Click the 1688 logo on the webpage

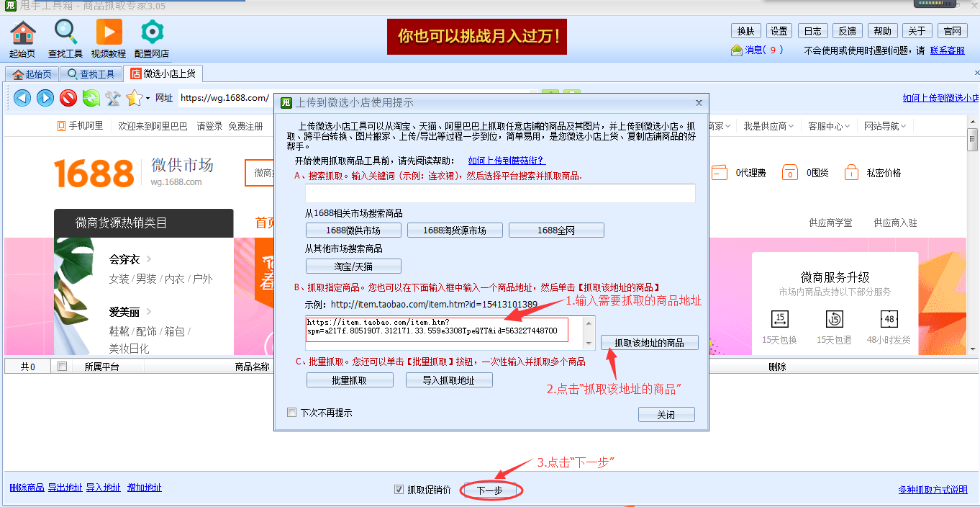click(94, 174)
